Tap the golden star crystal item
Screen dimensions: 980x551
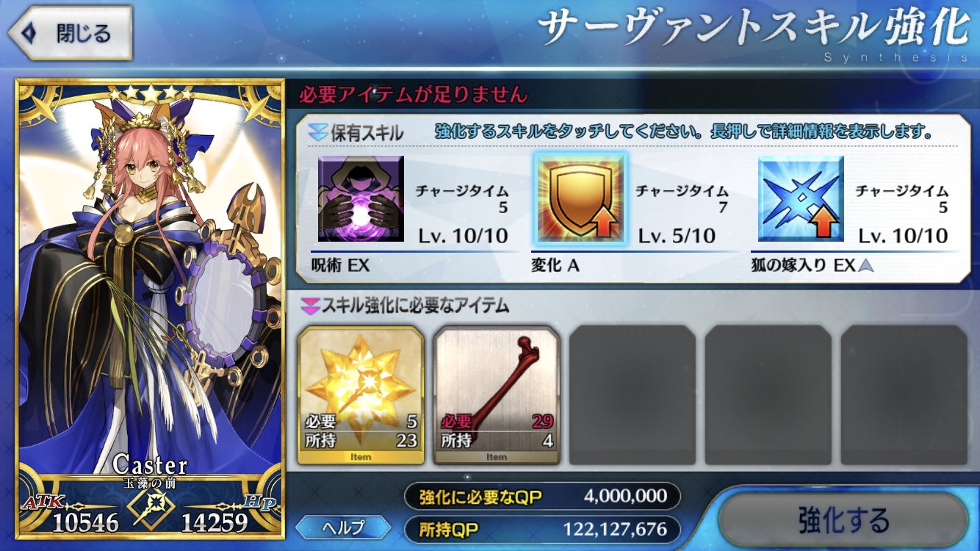pyautogui.click(x=361, y=395)
